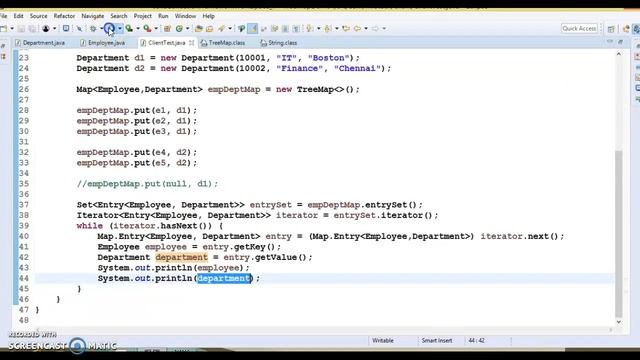Click the External Tools run icon
Image resolution: width=640 pixels, height=360 pixels.
click(147, 29)
